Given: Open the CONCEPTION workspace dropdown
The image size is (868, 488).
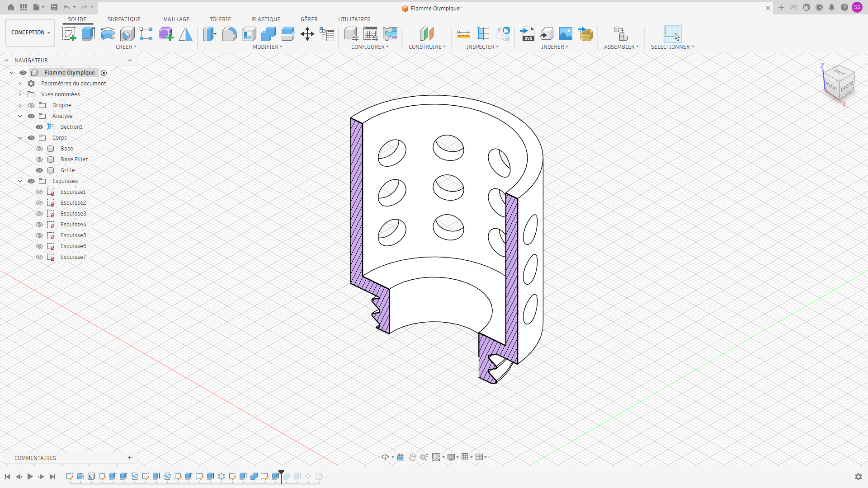Looking at the screenshot, I should (30, 33).
